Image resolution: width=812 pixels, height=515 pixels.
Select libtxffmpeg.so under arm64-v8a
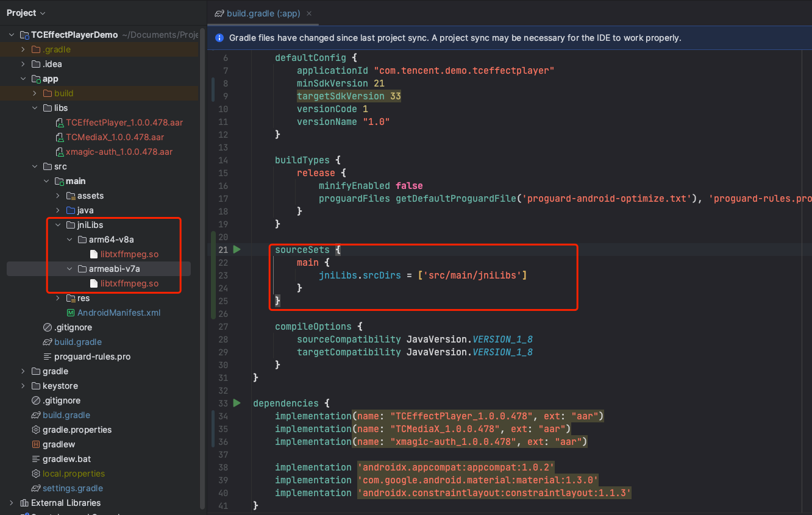pyautogui.click(x=129, y=254)
